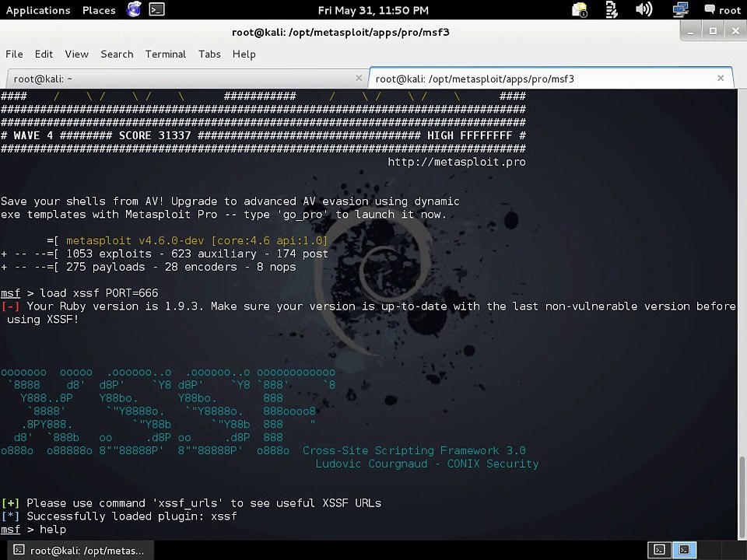This screenshot has width=747, height=560.
Task: Open the View menu
Action: click(x=77, y=54)
